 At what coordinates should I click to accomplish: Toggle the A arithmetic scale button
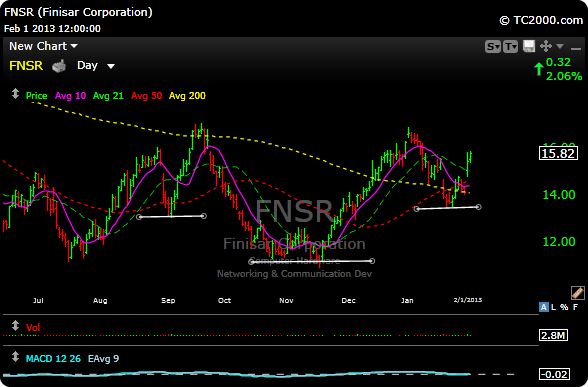[543, 307]
